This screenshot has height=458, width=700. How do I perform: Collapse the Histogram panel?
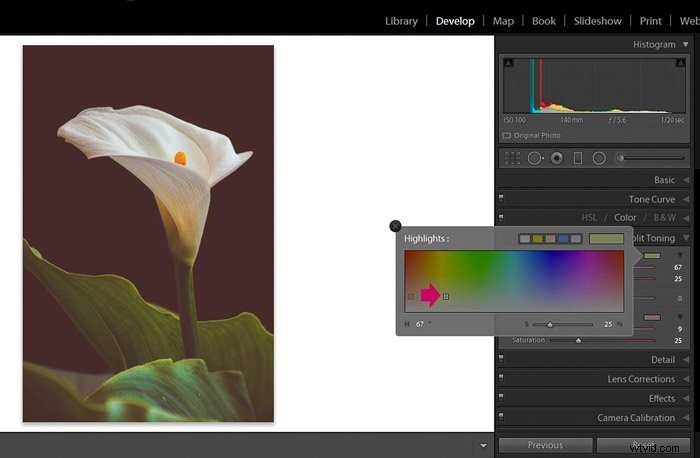tap(685, 44)
